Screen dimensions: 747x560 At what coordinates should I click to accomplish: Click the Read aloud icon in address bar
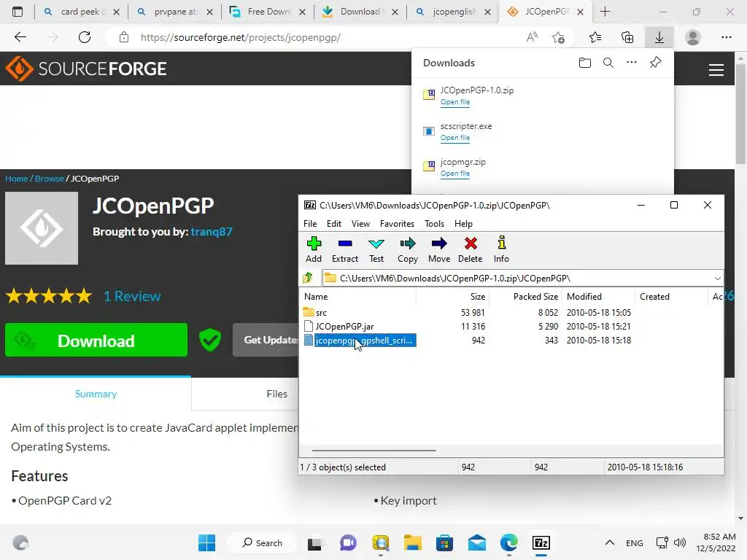532,37
